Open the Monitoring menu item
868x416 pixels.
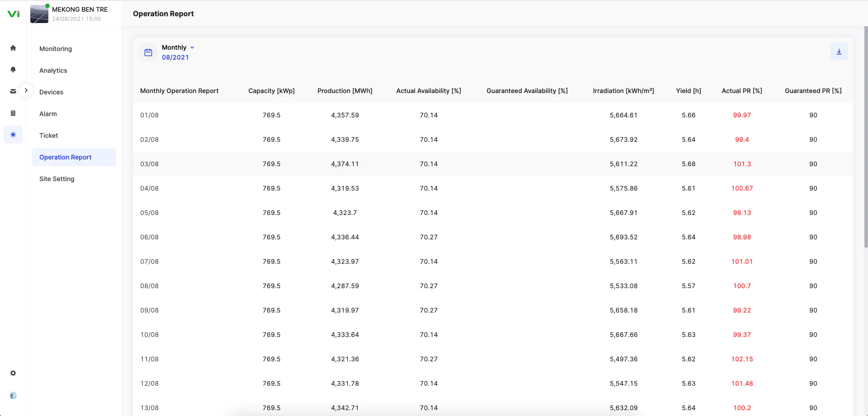click(x=56, y=49)
